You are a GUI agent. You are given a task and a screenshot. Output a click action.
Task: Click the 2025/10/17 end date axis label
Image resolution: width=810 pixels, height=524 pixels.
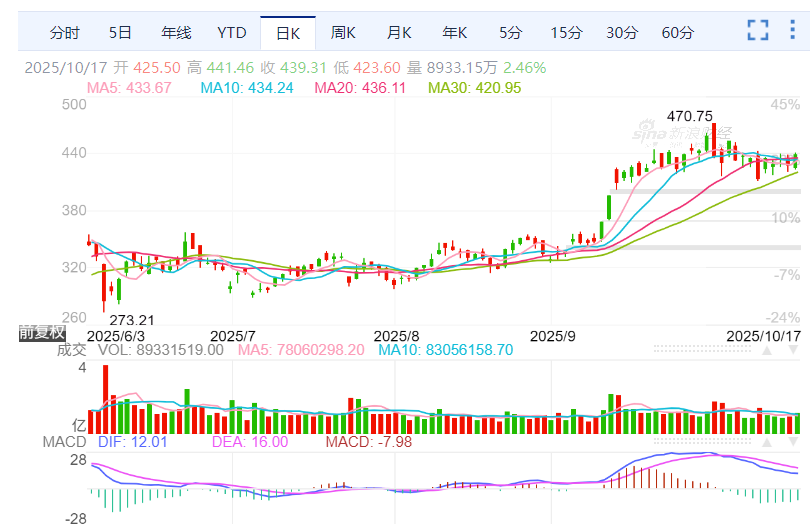click(x=764, y=336)
